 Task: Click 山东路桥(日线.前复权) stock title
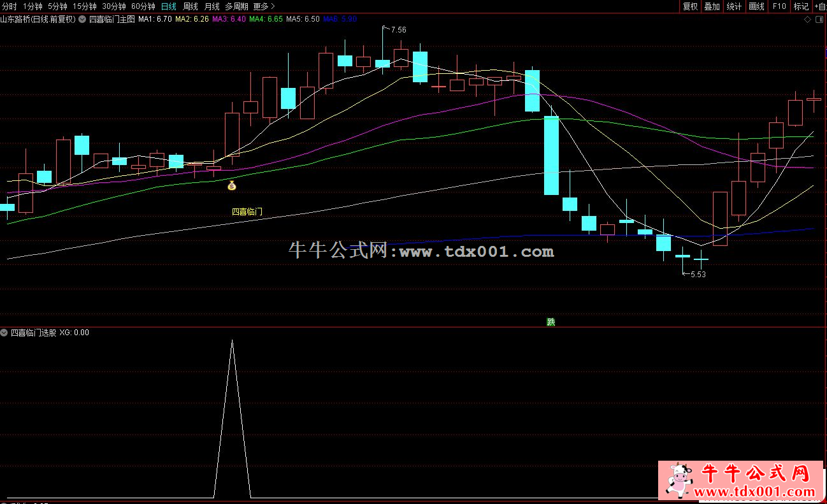point(38,20)
